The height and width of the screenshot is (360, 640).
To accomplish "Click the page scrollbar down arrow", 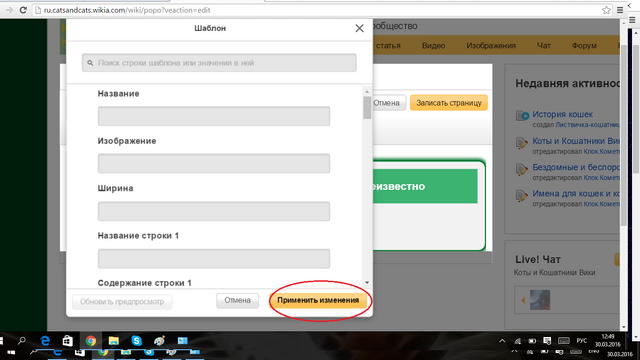I will click(623, 327).
